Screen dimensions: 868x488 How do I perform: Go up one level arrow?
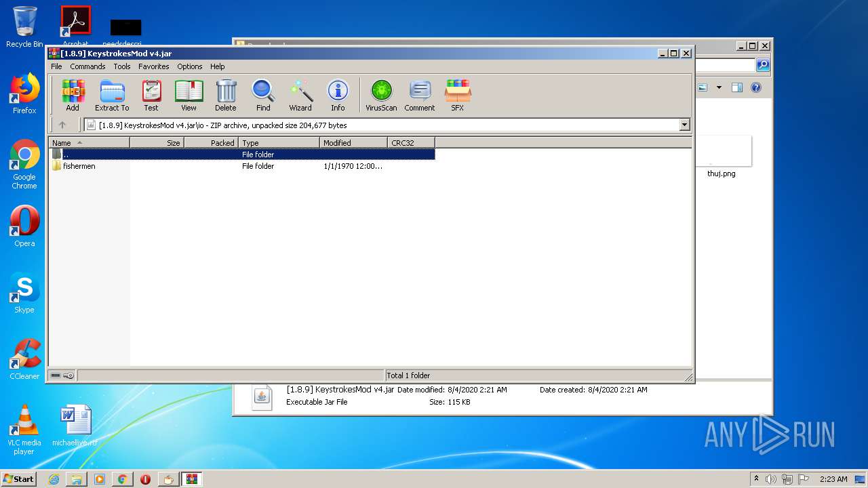[x=62, y=125]
